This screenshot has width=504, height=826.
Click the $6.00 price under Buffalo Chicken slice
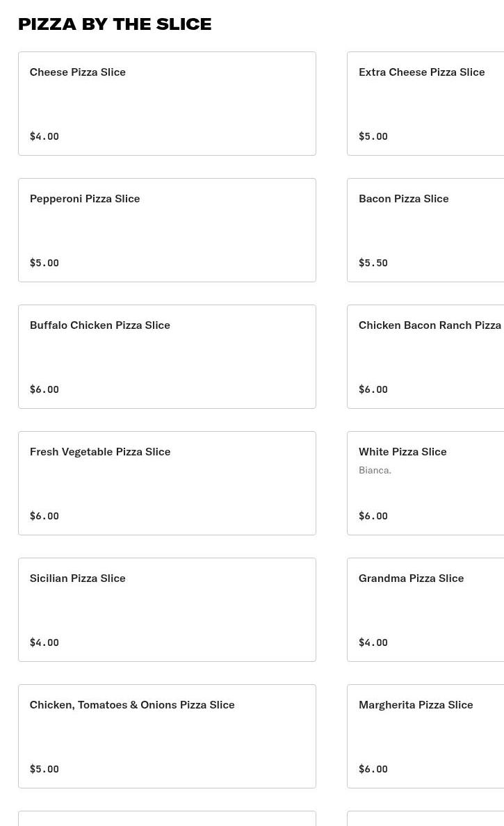coord(44,389)
